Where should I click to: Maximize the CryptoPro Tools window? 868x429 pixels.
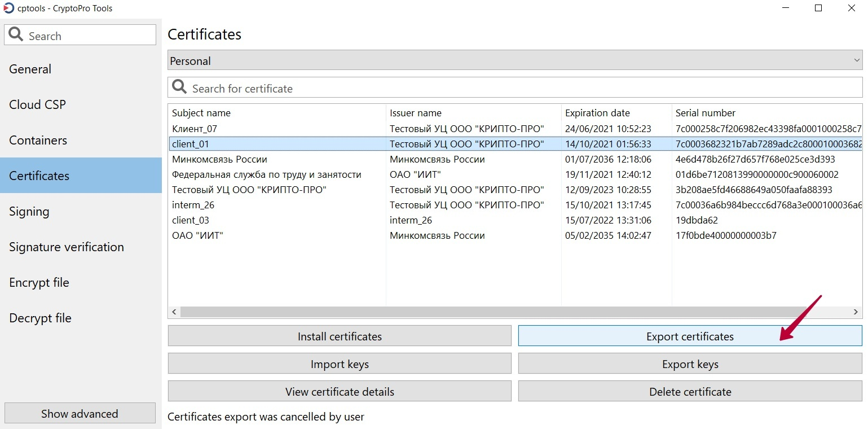click(818, 8)
